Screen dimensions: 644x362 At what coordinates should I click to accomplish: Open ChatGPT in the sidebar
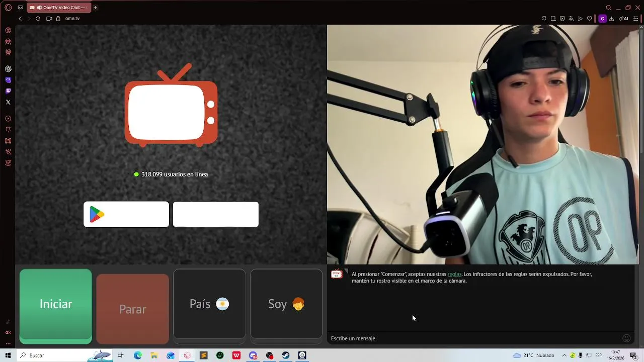coord(8,69)
